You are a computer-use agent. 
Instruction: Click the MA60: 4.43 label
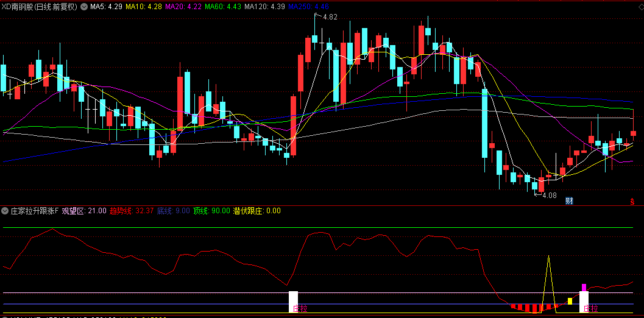222,7
